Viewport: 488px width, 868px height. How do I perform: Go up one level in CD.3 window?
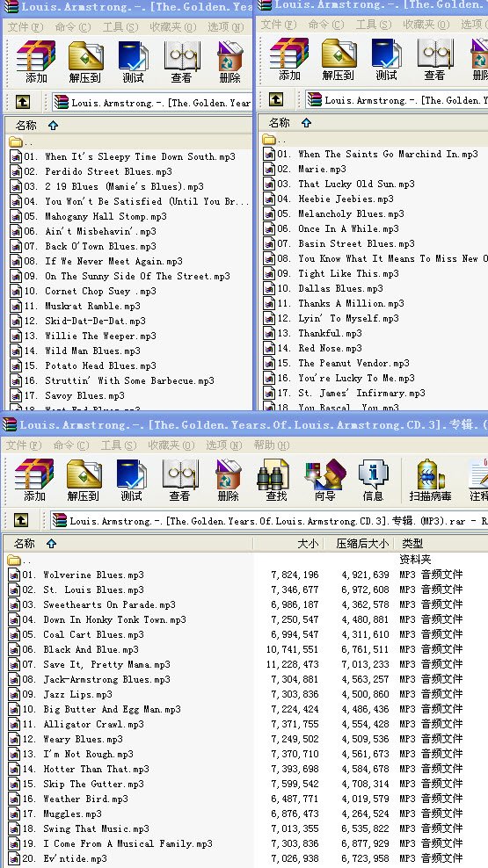(20, 520)
